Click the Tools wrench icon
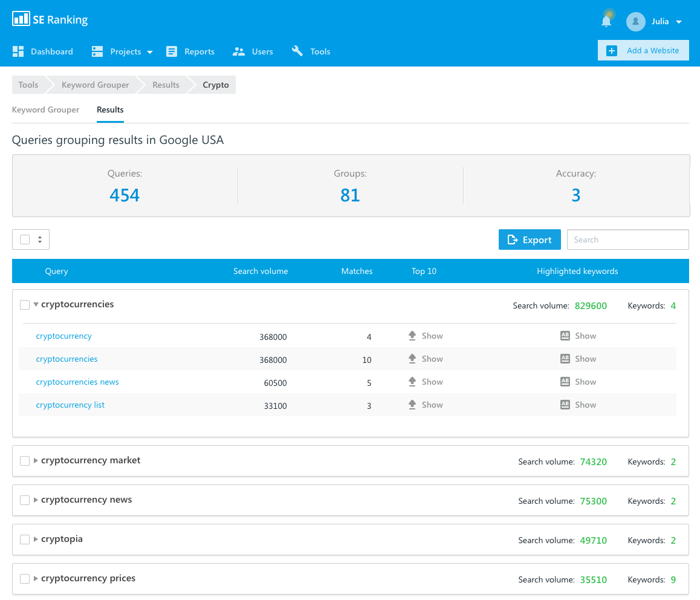The width and height of the screenshot is (700, 600). [x=297, y=51]
